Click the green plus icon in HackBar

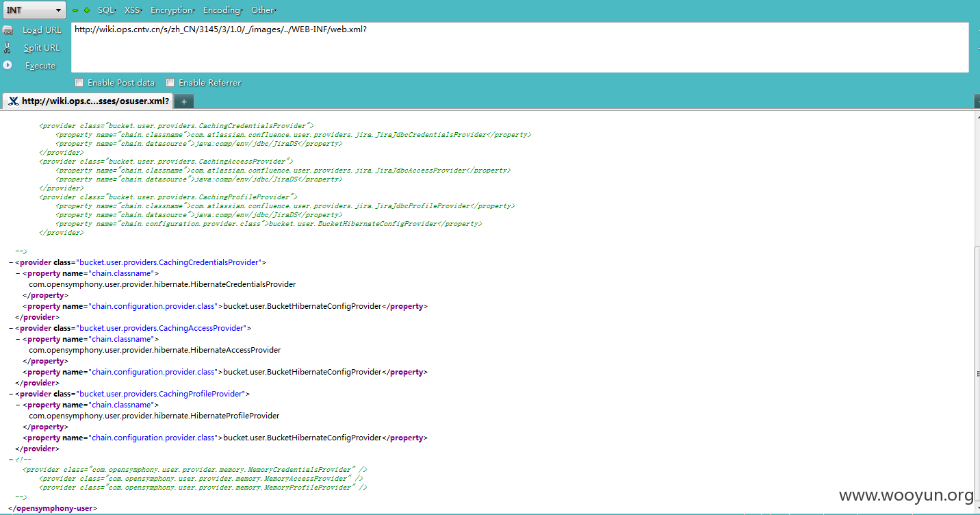click(x=87, y=10)
